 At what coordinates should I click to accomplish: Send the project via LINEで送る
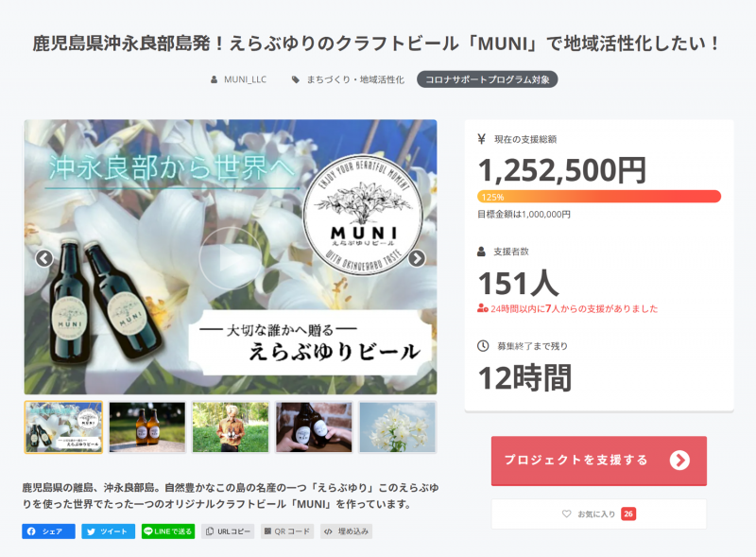[168, 531]
